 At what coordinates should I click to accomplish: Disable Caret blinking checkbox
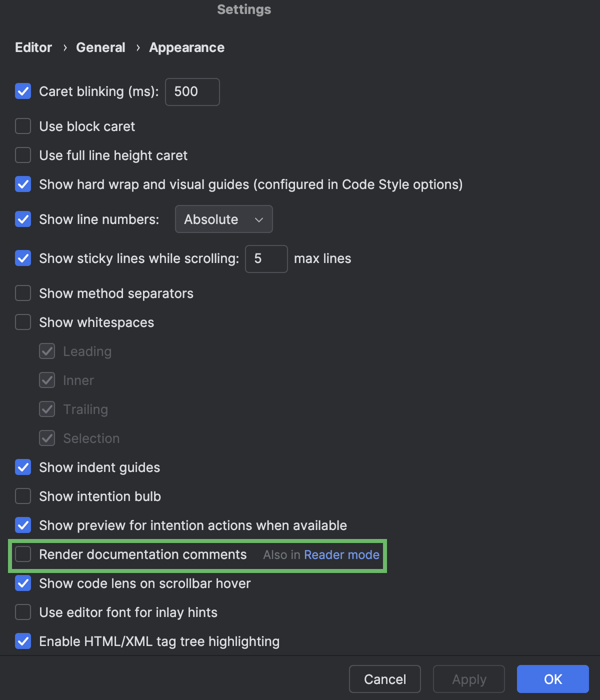point(23,91)
